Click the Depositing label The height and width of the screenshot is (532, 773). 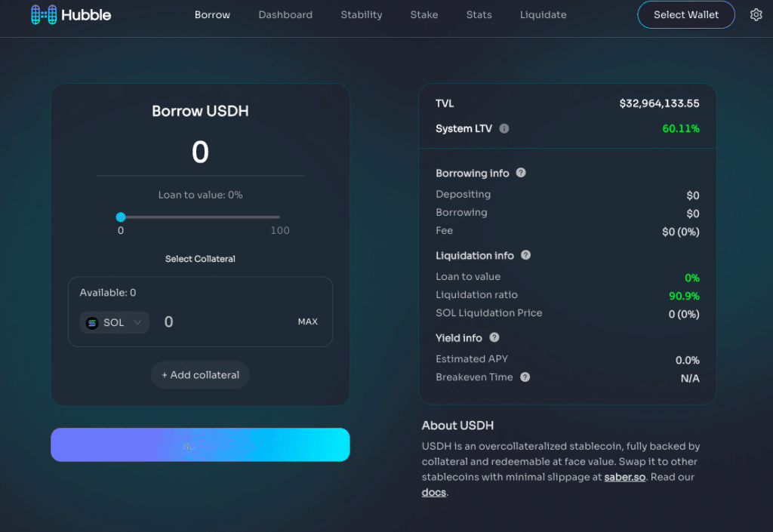(x=463, y=194)
